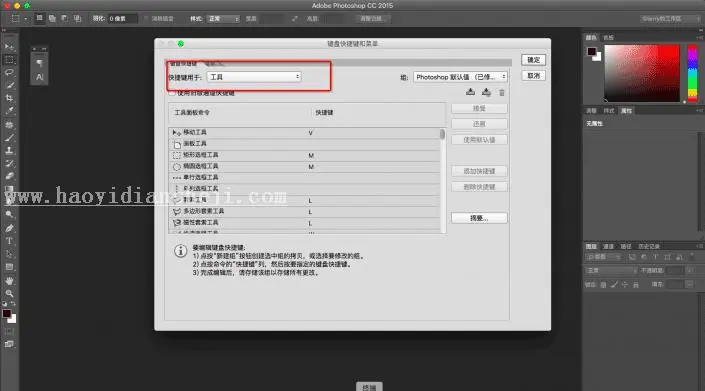The height and width of the screenshot is (391, 705).
Task: Choose Add to Selection mode
Action: point(52,18)
